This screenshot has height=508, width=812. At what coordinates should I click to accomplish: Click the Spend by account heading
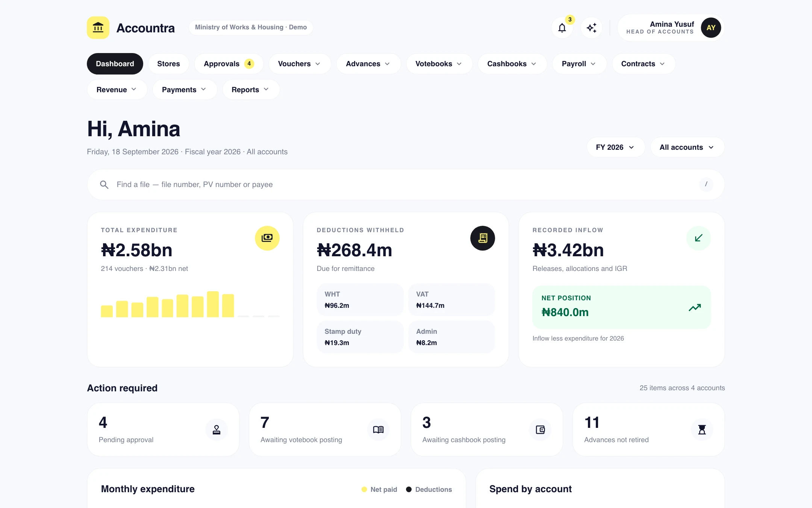click(x=530, y=489)
